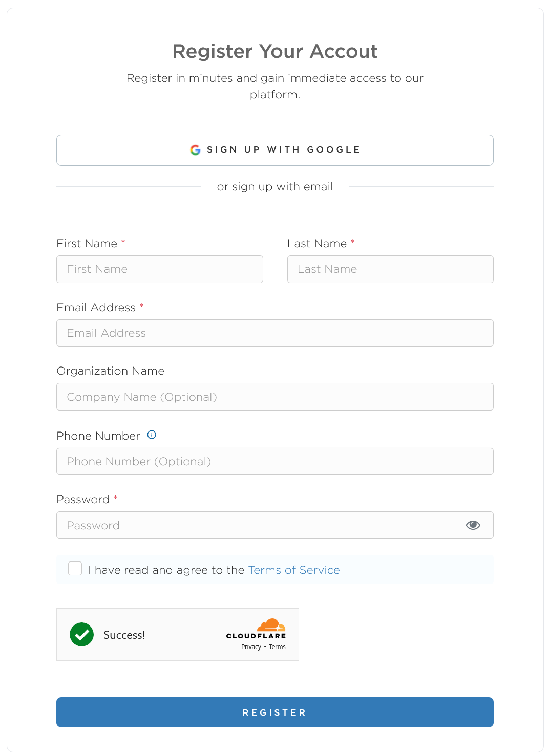Focus the Password input field
The width and height of the screenshot is (549, 756).
pyautogui.click(x=256, y=525)
